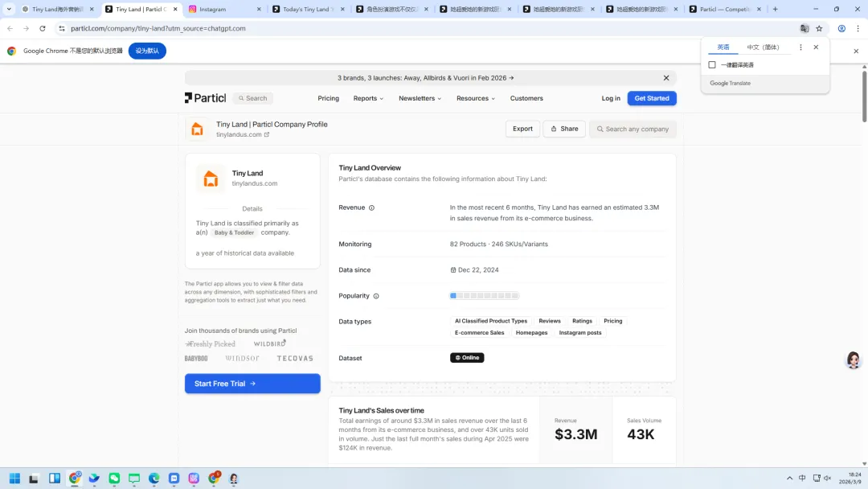Dismiss the announcement banner with its X

coord(666,78)
